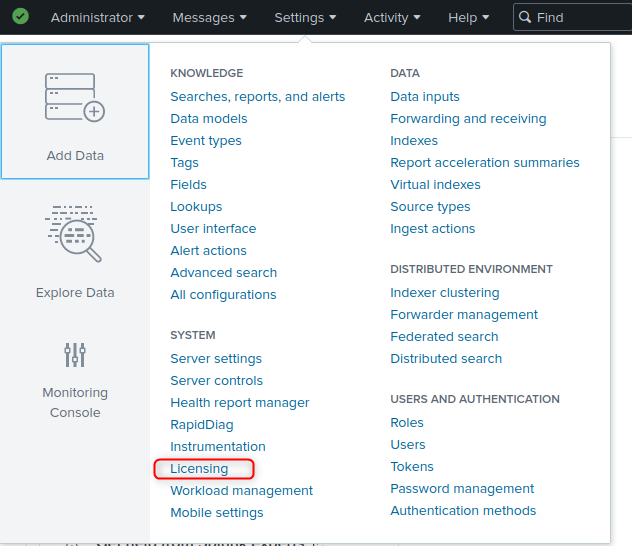Go to Searches, reports, and alerts
The image size is (632, 546).
(257, 97)
